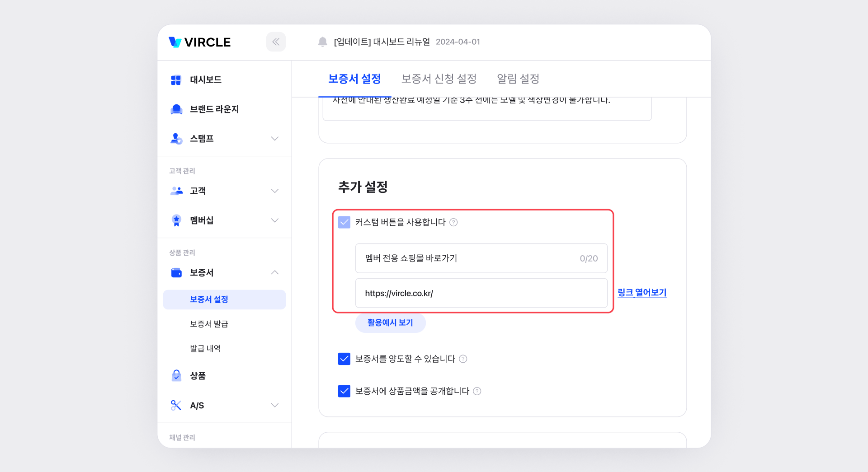Click the 브랜드 라운지 icon
Image resolution: width=868 pixels, height=472 pixels.
176,109
